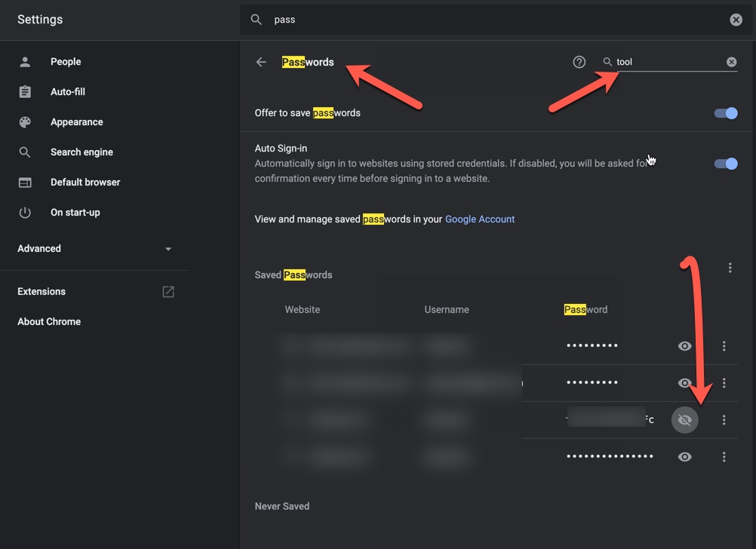This screenshot has height=549, width=756.
Task: Click the magnifier icon of password search
Action: [607, 62]
